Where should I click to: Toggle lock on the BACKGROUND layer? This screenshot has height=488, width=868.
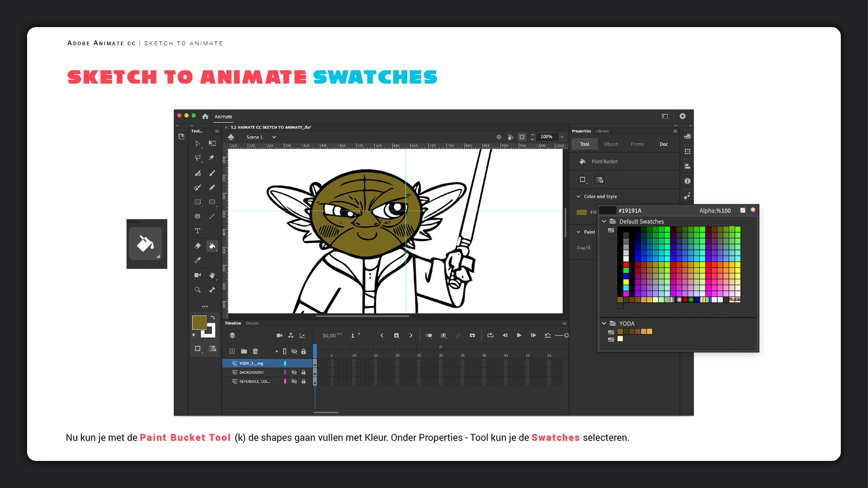pos(304,372)
